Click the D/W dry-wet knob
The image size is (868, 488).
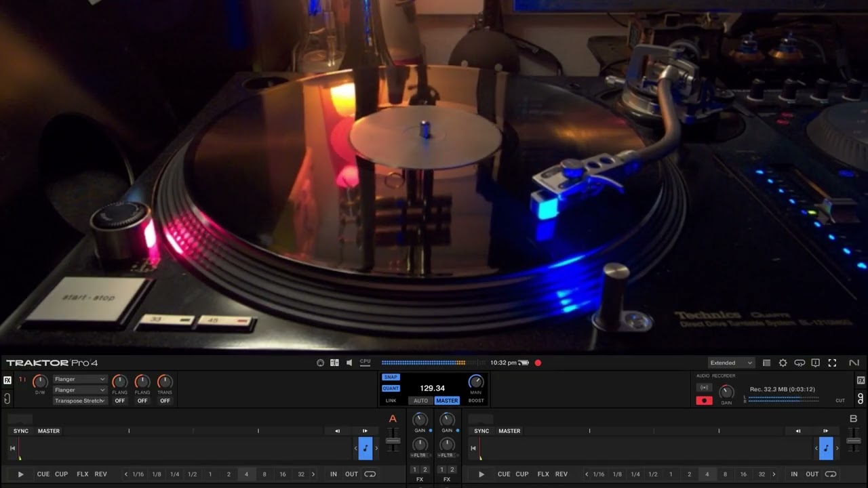point(40,382)
